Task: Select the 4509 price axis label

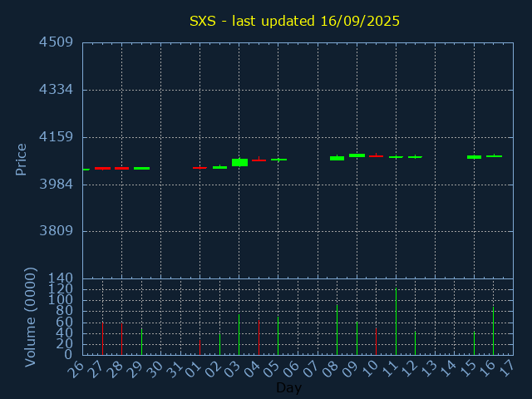Action: point(56,42)
